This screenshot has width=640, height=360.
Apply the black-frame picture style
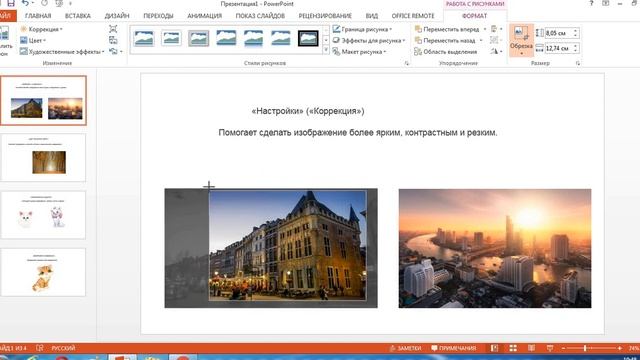308,38
